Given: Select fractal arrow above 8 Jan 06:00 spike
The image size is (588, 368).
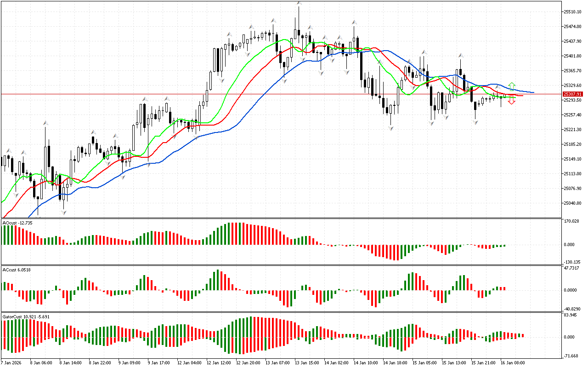Looking at the screenshot, I should tap(45, 123).
